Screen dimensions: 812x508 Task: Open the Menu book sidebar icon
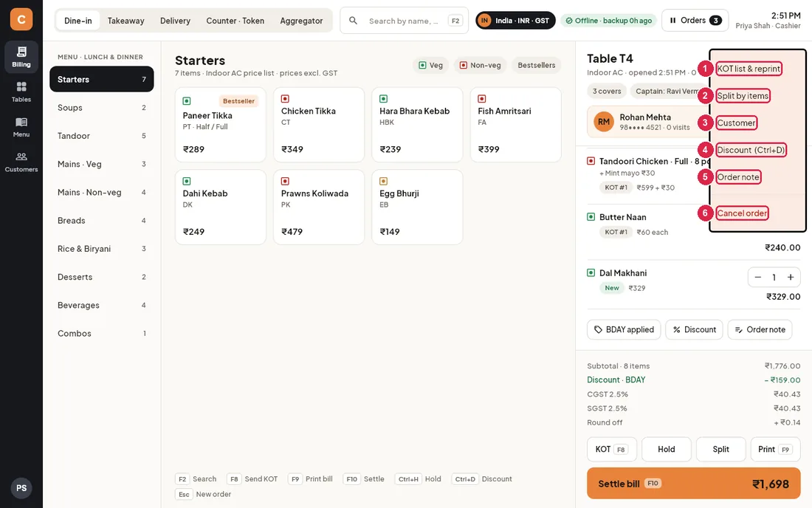pyautogui.click(x=21, y=127)
